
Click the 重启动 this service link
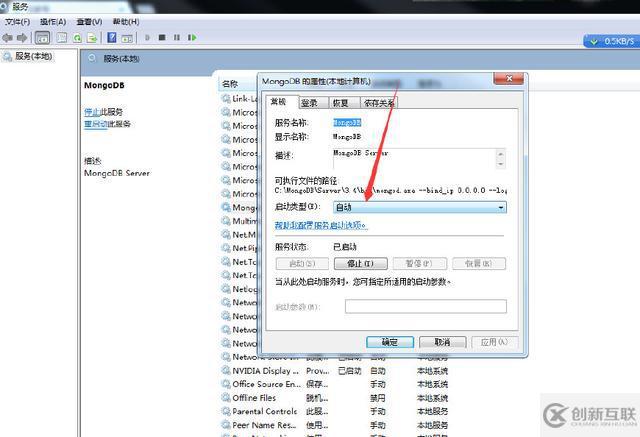tap(96, 124)
